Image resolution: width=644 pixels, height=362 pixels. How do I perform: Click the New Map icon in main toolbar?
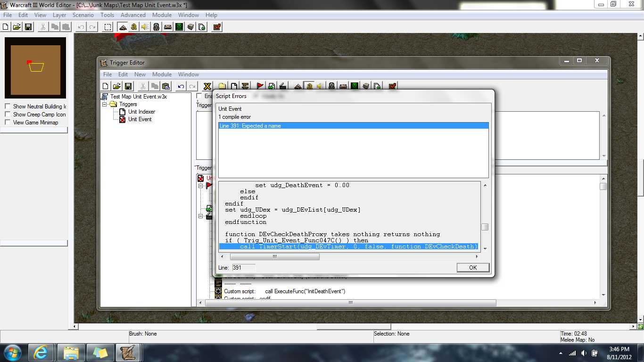pos(6,27)
